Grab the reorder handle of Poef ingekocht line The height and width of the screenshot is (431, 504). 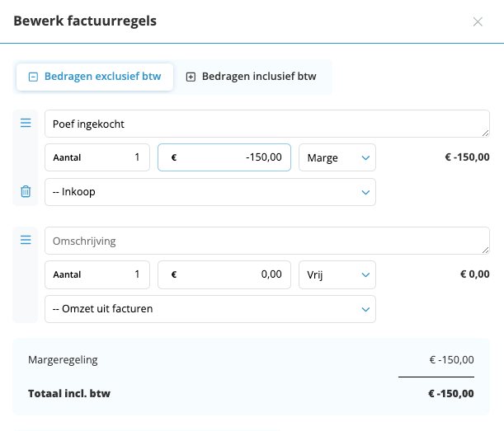26,123
